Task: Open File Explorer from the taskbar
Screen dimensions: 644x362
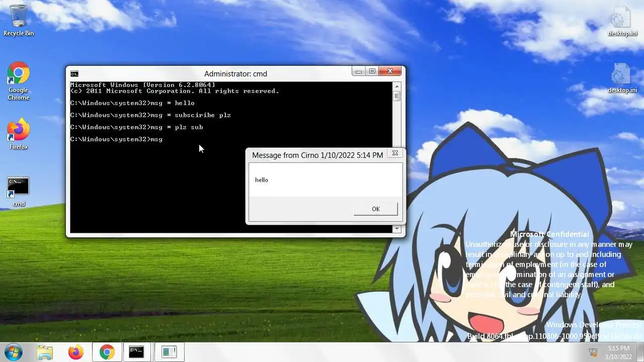Action: click(x=45, y=352)
